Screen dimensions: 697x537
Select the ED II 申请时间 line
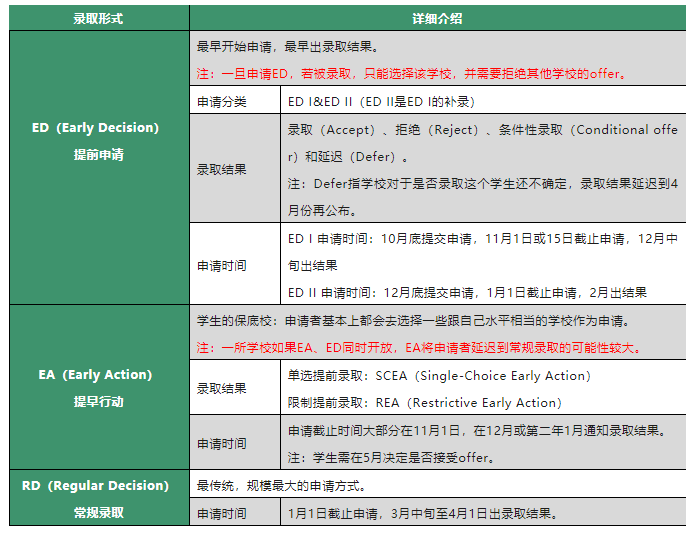[x=466, y=293]
